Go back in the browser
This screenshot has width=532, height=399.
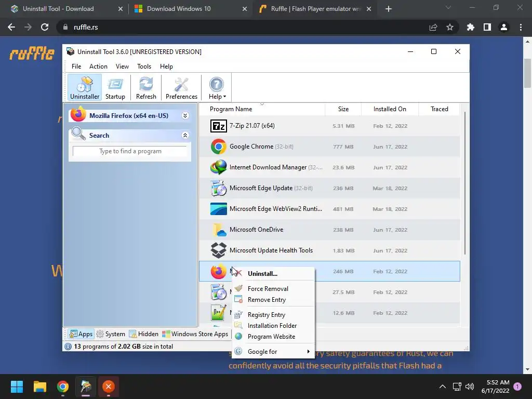pyautogui.click(x=11, y=27)
